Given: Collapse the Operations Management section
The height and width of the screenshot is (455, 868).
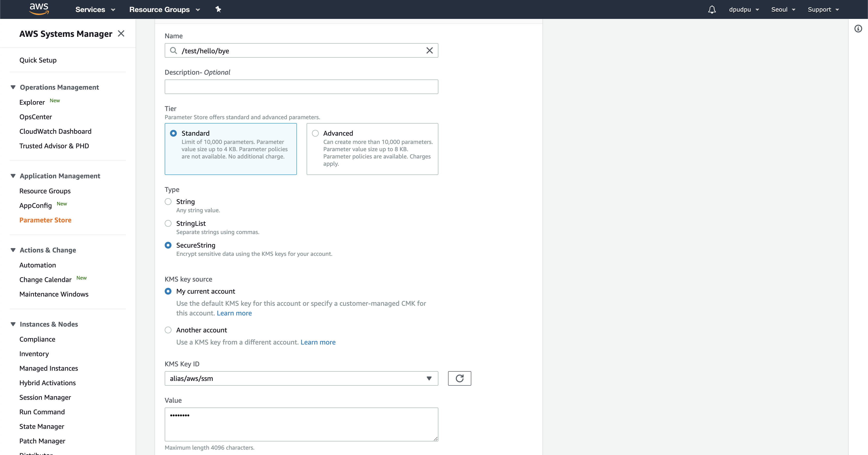Looking at the screenshot, I should (x=13, y=87).
